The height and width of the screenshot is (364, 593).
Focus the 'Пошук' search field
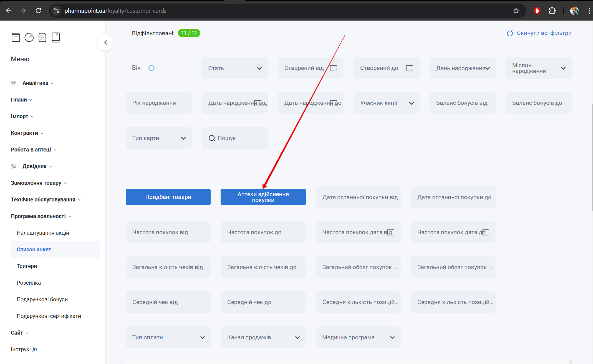(235, 138)
